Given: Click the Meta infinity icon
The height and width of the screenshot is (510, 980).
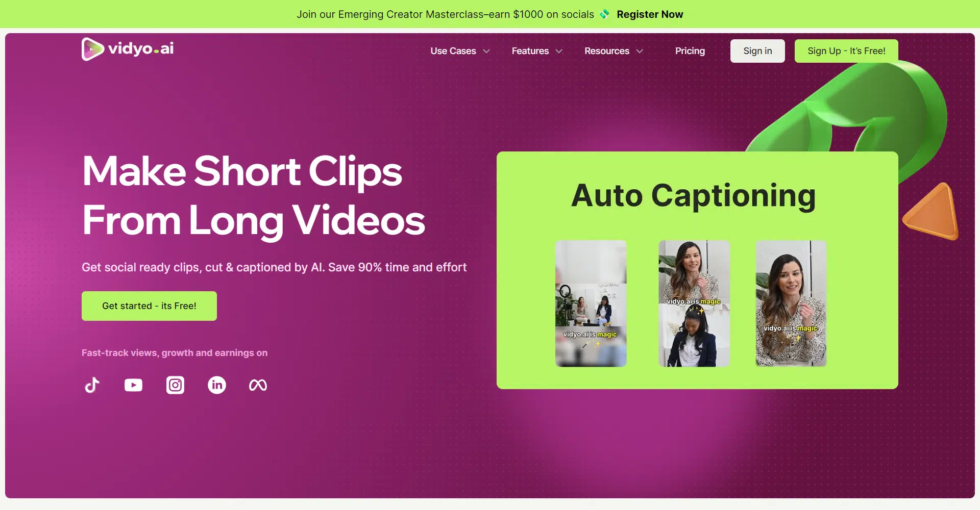Looking at the screenshot, I should click(258, 385).
